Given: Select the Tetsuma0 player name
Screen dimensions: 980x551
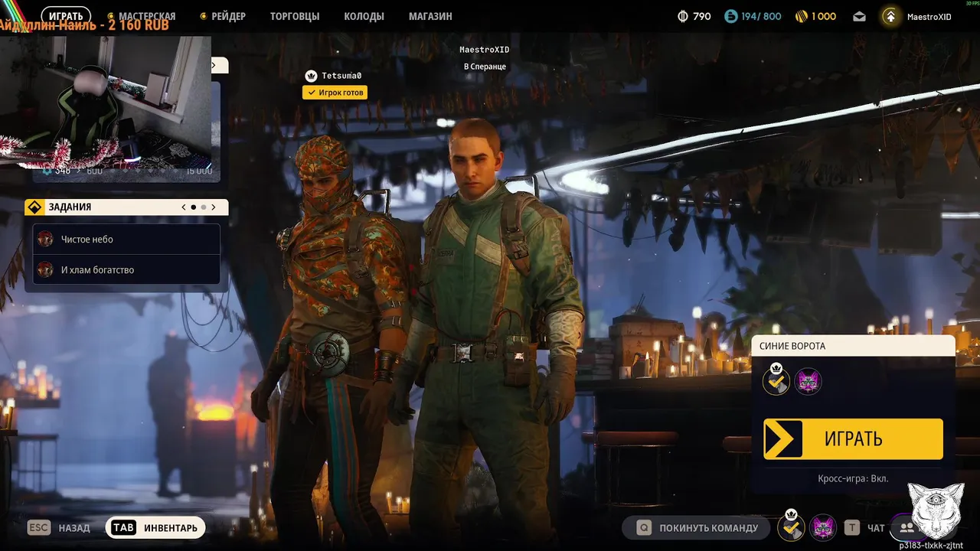Looking at the screenshot, I should [x=341, y=76].
